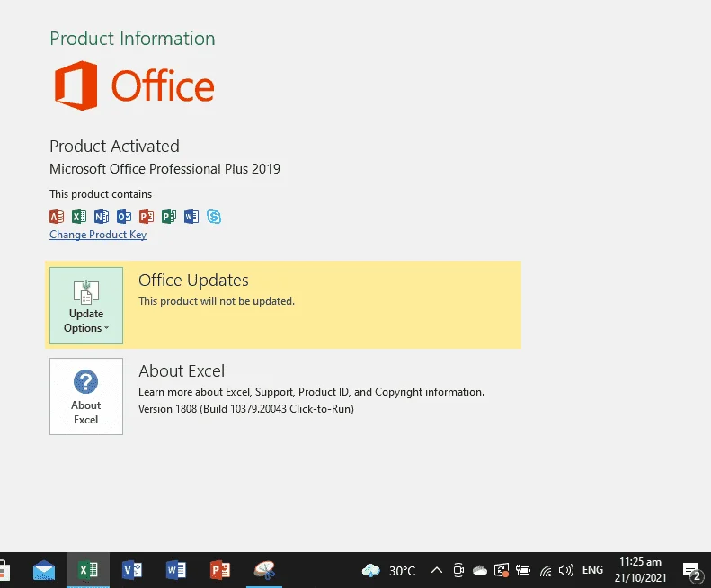The width and height of the screenshot is (711, 588).
Task: Open the notification center icon
Action: [x=691, y=571]
